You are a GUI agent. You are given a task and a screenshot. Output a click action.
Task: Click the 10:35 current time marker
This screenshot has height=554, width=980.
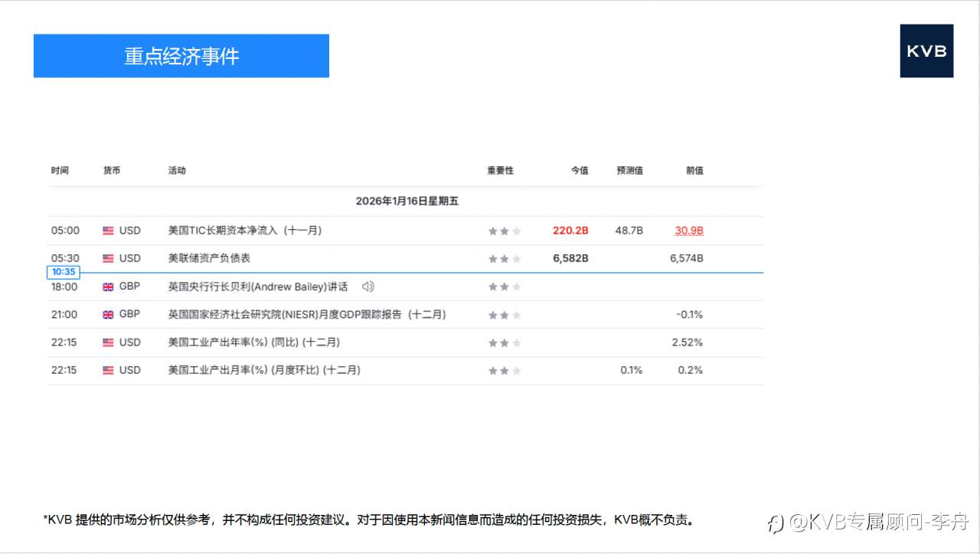click(x=63, y=272)
